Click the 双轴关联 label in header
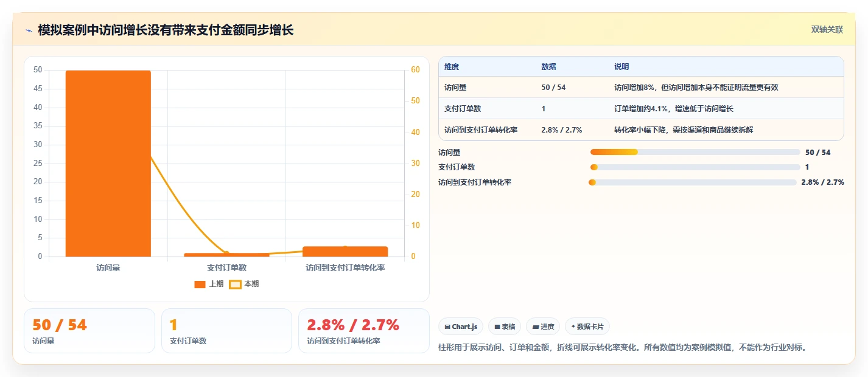Image resolution: width=868 pixels, height=377 pixels. 827,30
